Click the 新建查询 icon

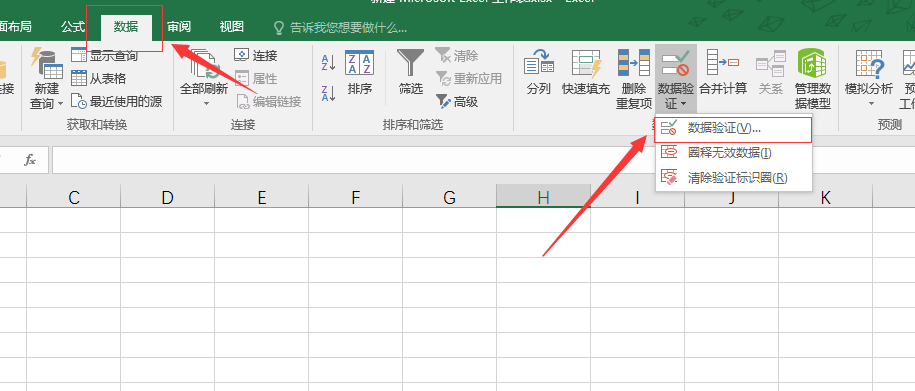(47, 64)
